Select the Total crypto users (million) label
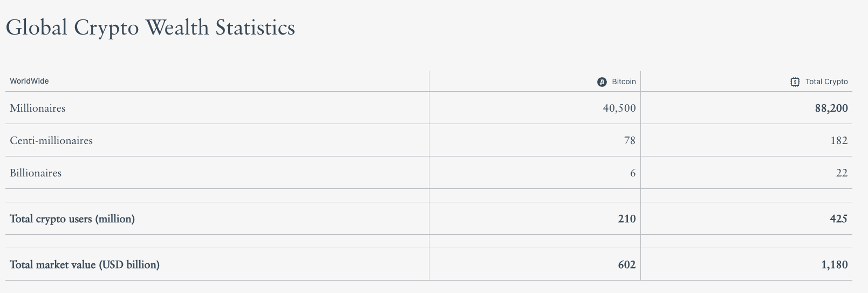The height and width of the screenshot is (293, 868). tap(72, 219)
